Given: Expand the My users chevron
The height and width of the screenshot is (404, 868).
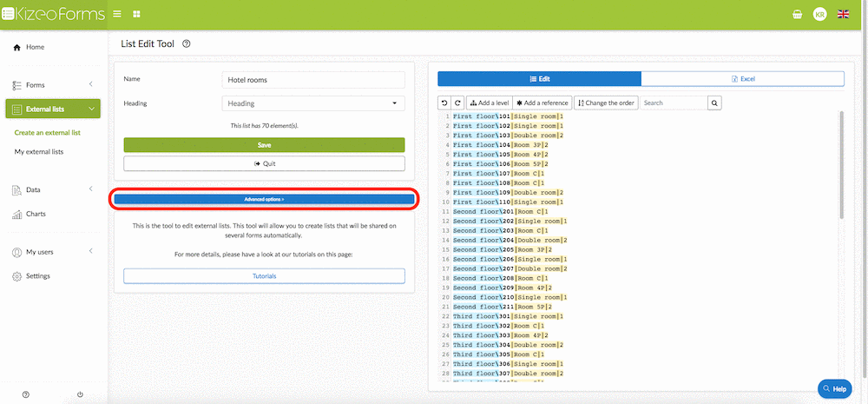Looking at the screenshot, I should pyautogui.click(x=91, y=251).
